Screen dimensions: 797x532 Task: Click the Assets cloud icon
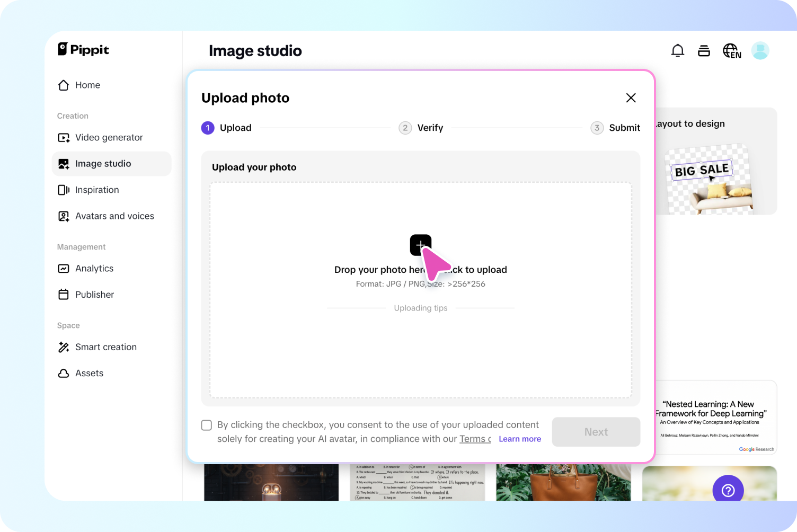point(64,373)
